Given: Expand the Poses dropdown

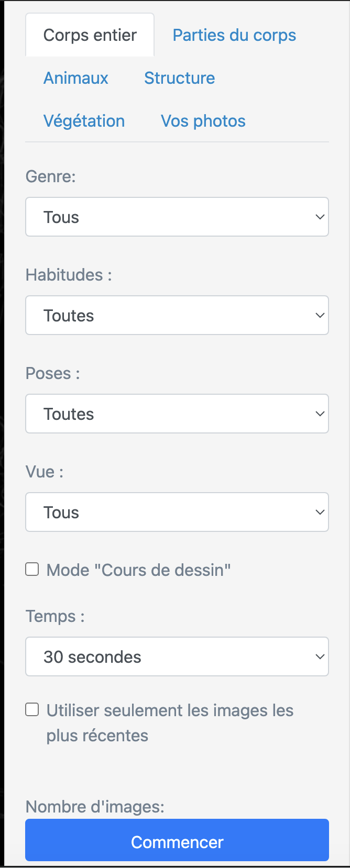Looking at the screenshot, I should tap(177, 414).
